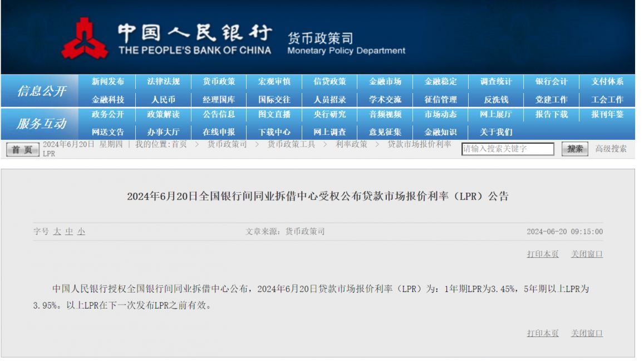Click the bottom 打印本页 print link
This screenshot has height=361, width=644.
pos(543,333)
